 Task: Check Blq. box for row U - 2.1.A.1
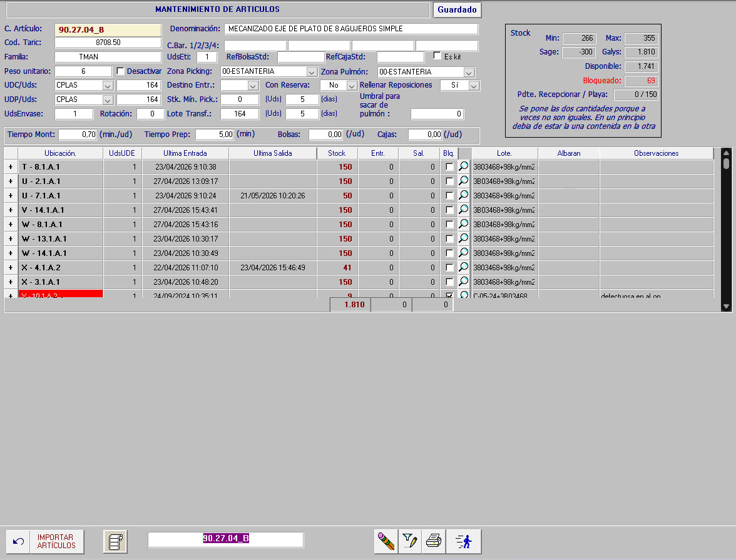pos(449,181)
